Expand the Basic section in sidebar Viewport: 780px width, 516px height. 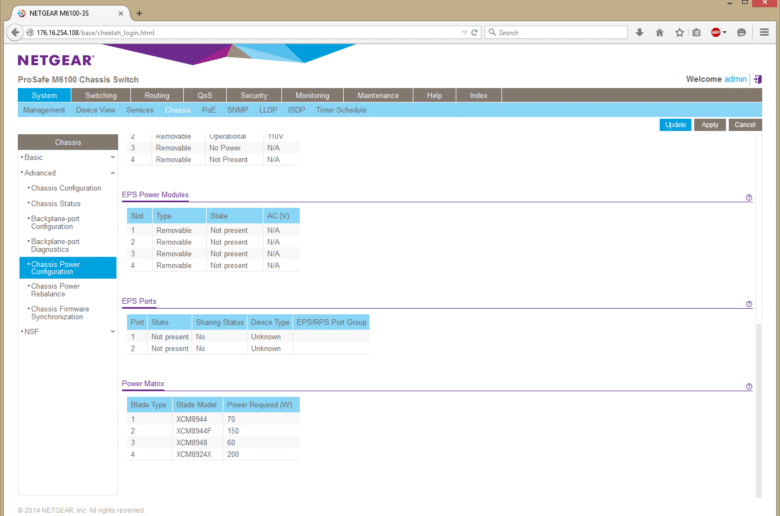112,157
